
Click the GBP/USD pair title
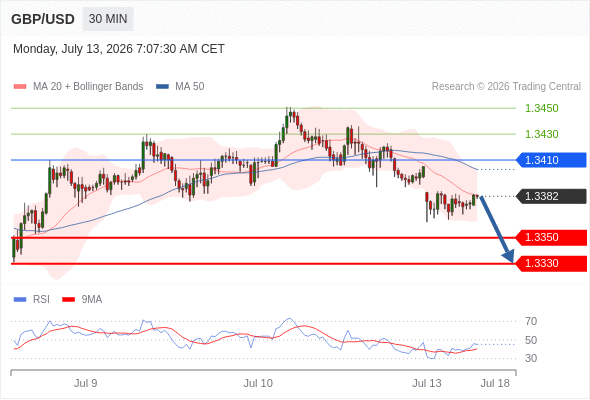pos(43,19)
